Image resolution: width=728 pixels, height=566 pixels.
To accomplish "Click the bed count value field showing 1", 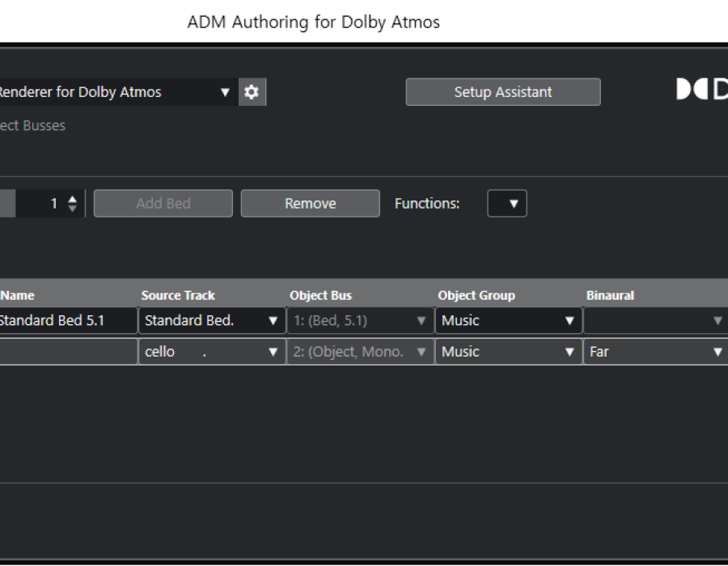I will [40, 203].
